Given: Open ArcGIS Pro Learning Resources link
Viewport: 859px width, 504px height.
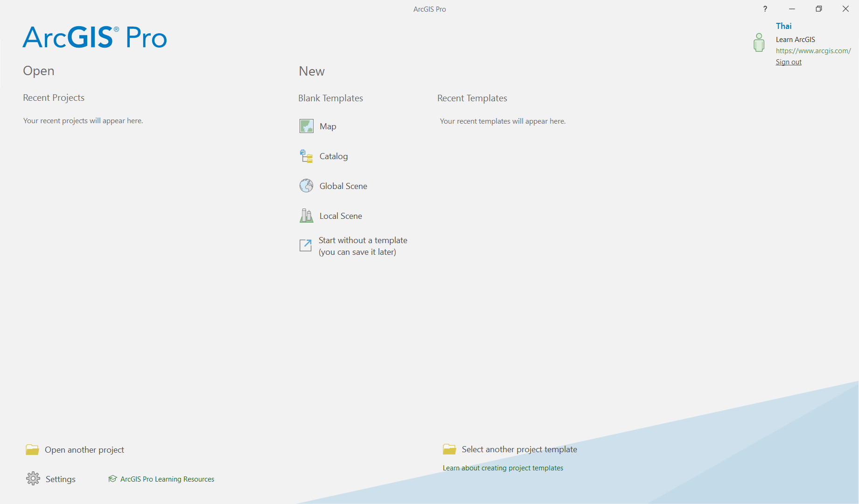Looking at the screenshot, I should point(167,479).
